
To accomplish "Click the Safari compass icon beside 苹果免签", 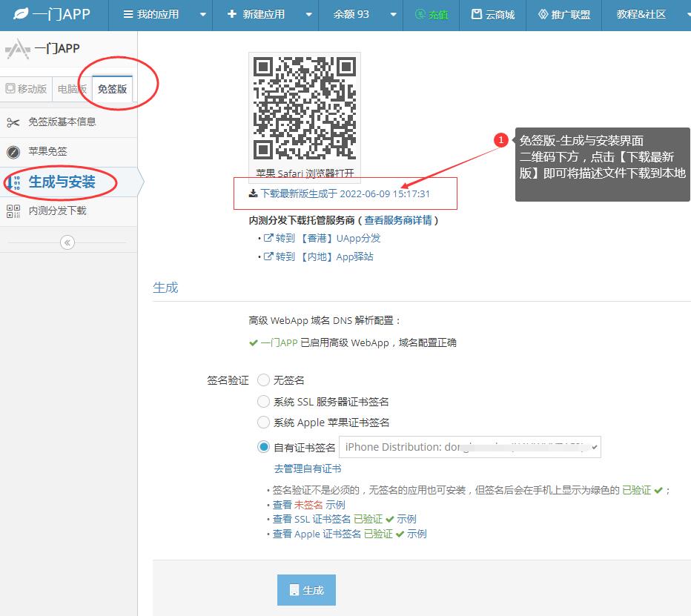I will [x=13, y=152].
